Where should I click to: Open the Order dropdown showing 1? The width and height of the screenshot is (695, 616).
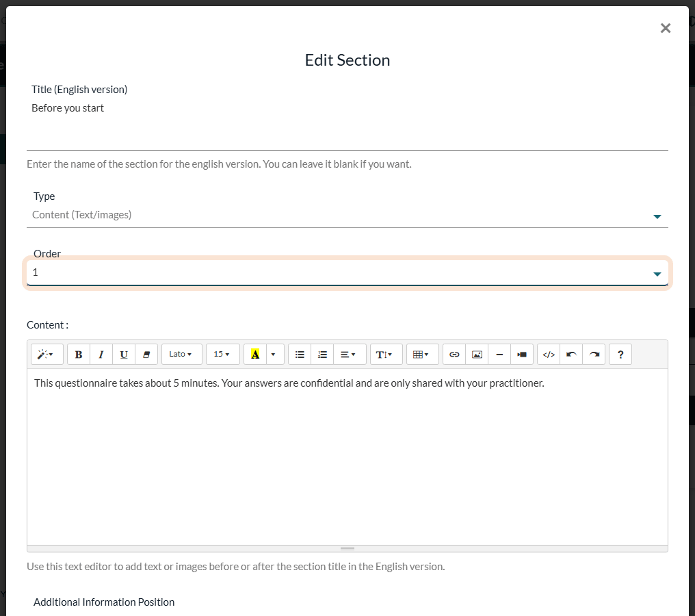pyautogui.click(x=347, y=272)
